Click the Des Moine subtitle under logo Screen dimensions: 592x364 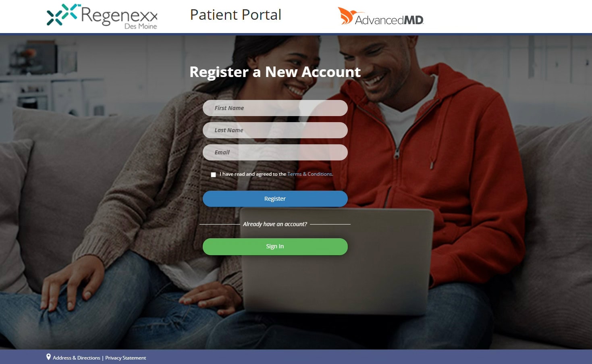[141, 26]
